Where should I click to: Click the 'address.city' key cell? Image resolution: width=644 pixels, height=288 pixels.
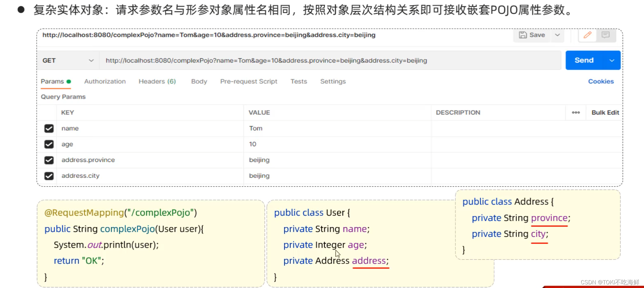[x=150, y=176]
